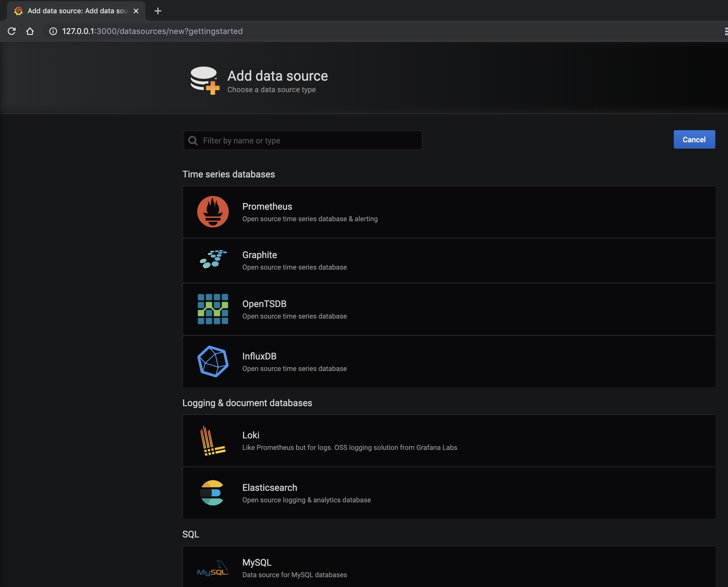Choose the Elasticsearch data source
728x587 pixels.
tap(448, 493)
